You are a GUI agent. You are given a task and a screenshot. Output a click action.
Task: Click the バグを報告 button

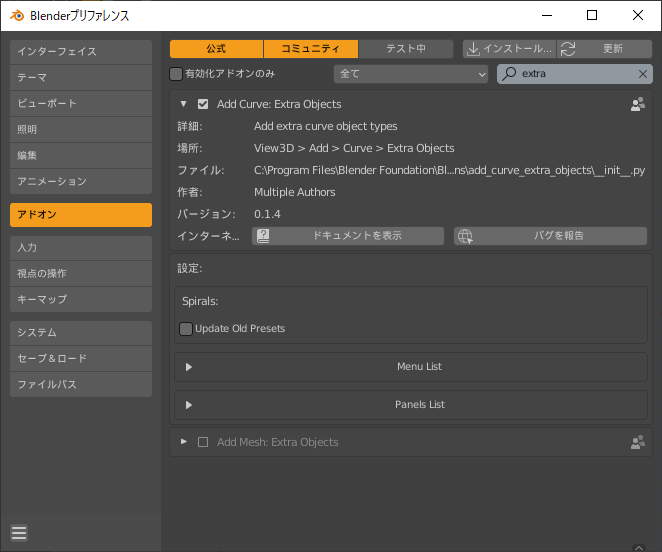click(551, 236)
